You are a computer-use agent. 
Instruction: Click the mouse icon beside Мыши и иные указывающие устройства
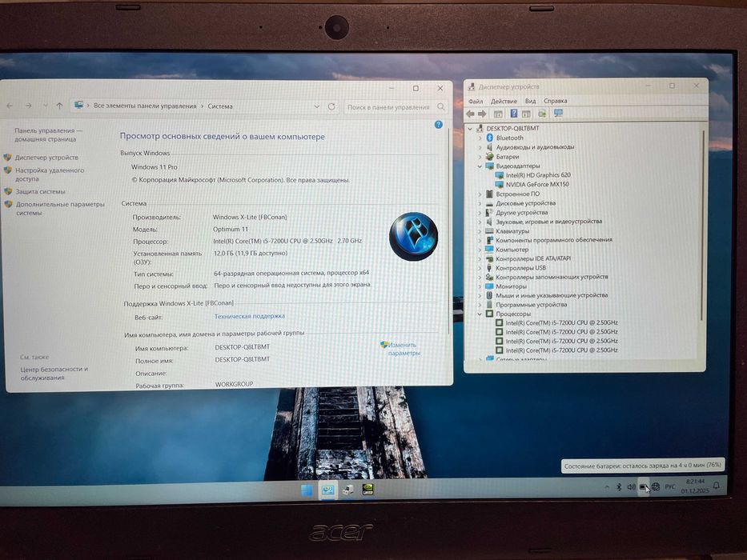point(489,295)
